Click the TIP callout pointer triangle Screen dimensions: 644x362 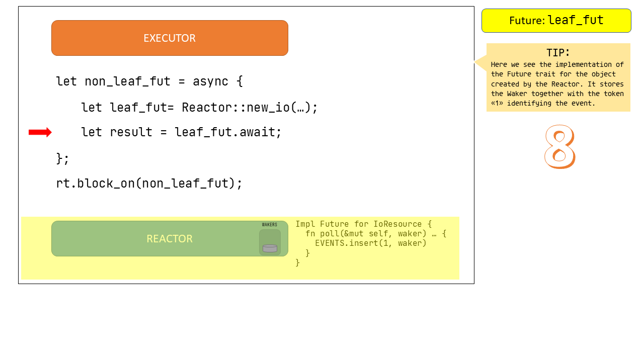tap(480, 63)
